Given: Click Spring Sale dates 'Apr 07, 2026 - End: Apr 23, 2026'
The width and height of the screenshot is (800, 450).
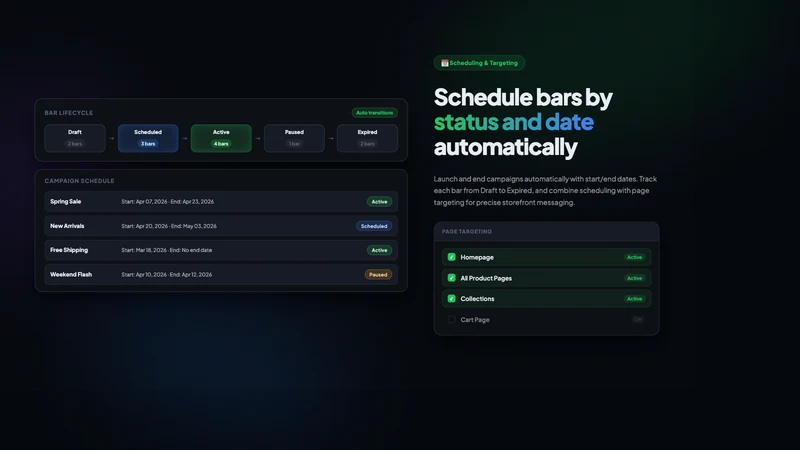Looking at the screenshot, I should coord(167,202).
